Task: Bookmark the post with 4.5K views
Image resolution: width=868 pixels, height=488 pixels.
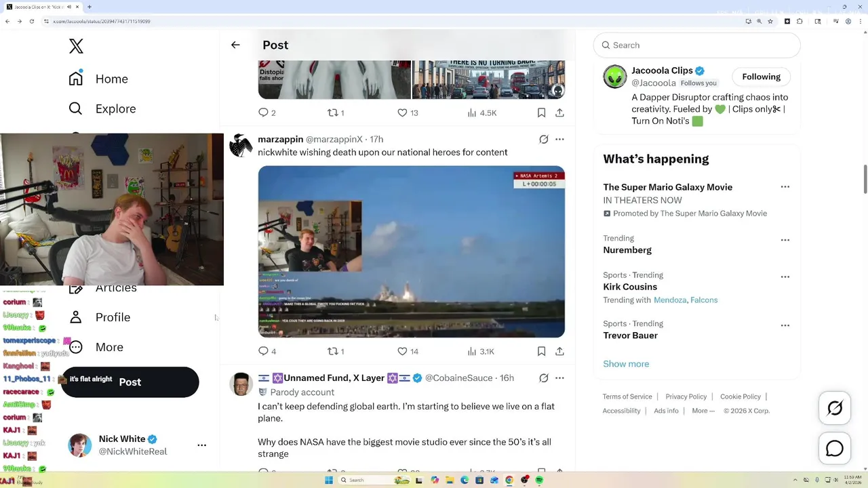Action: click(x=541, y=113)
